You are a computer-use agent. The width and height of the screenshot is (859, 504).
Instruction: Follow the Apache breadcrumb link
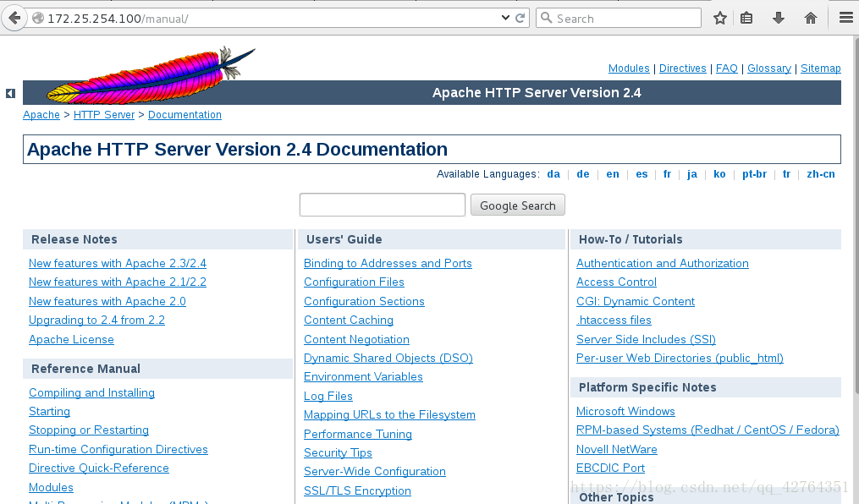41,115
